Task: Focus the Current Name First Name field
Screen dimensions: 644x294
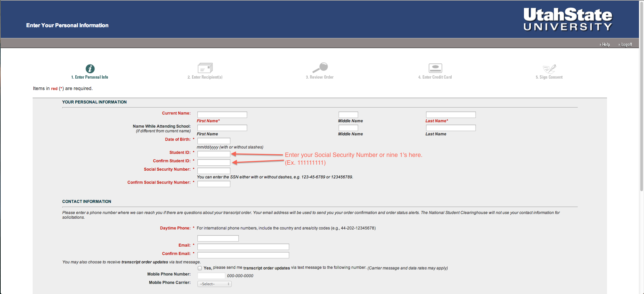Action: (x=222, y=115)
